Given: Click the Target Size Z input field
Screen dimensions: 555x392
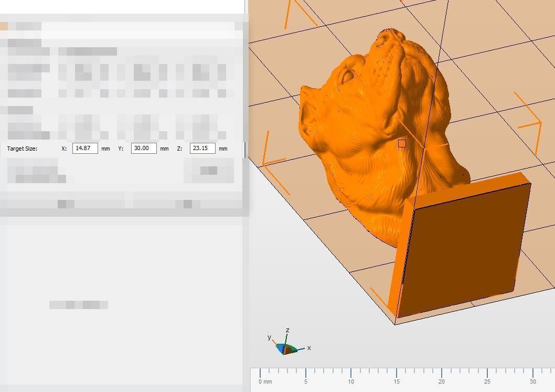Looking at the screenshot, I should (x=202, y=148).
